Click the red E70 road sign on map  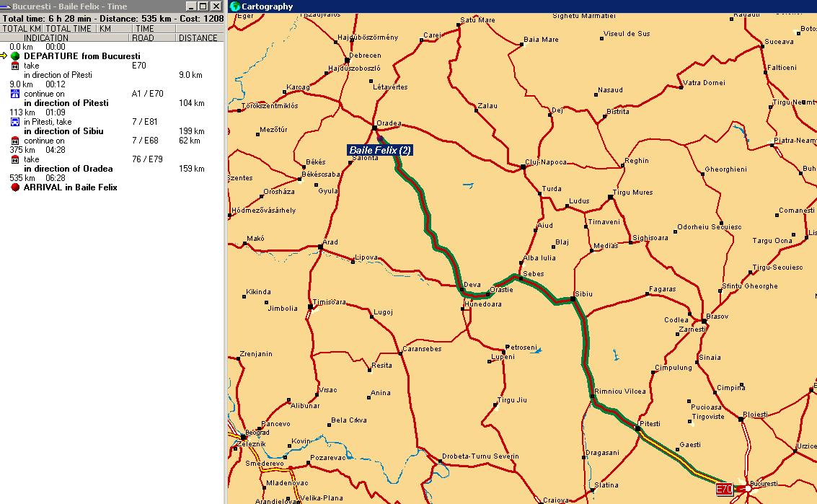tap(724, 490)
